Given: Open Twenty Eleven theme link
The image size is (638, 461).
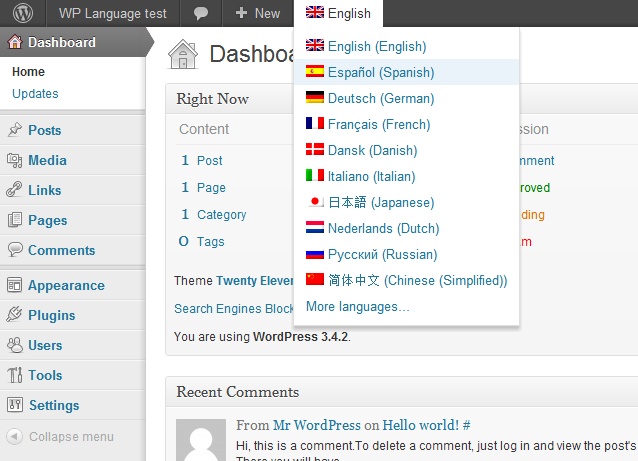Looking at the screenshot, I should point(255,281).
